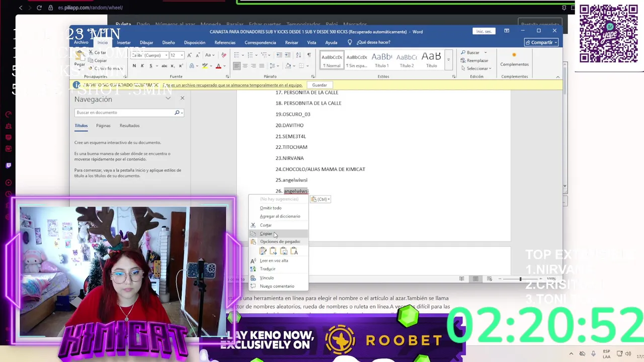644x362 pixels.
Task: Apply the Título 1 style
Action: coord(382,59)
